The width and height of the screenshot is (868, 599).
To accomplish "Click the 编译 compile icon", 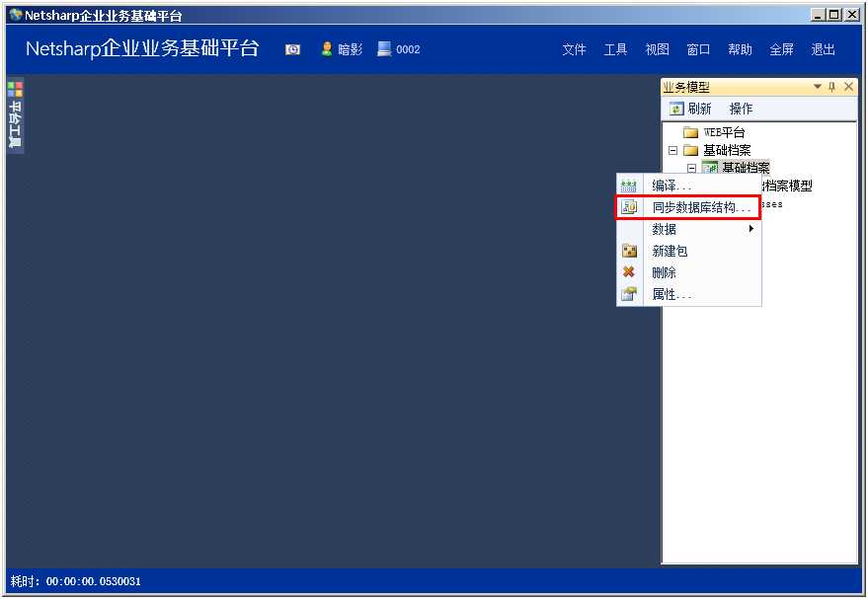I will [628, 186].
